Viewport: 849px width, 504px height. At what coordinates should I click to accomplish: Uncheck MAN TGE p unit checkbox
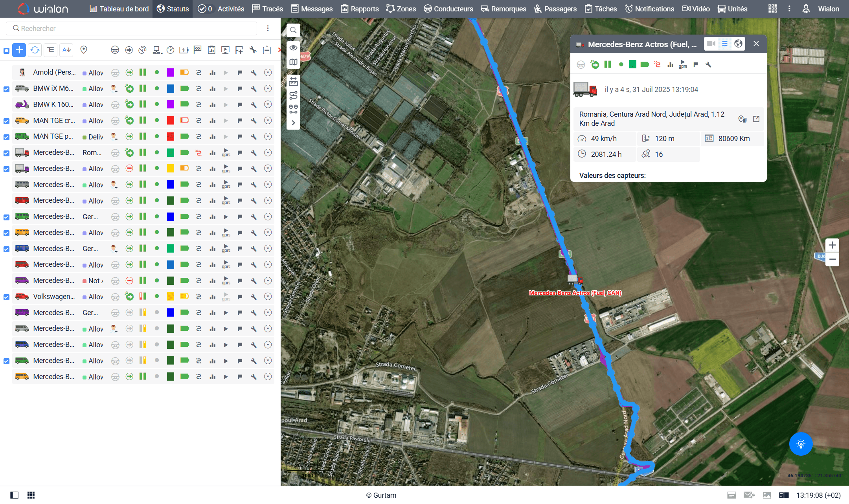[x=6, y=137]
